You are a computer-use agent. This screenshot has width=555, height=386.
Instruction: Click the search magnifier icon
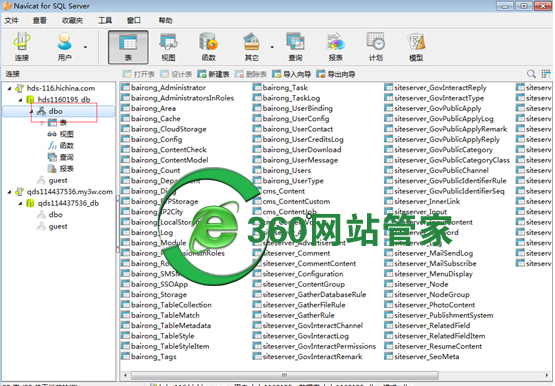tap(531, 74)
